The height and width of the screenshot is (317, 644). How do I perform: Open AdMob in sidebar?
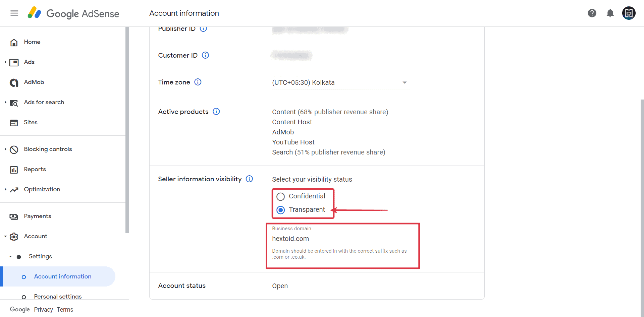(x=34, y=82)
